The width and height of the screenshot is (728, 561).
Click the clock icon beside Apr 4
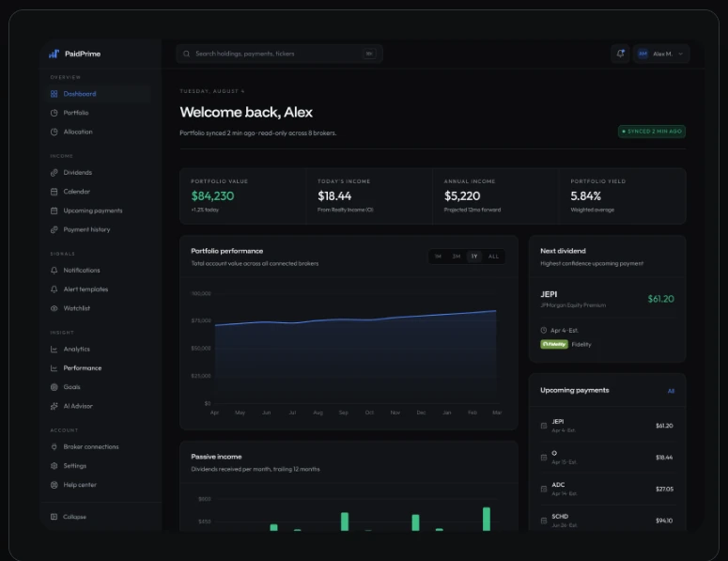coord(544,330)
